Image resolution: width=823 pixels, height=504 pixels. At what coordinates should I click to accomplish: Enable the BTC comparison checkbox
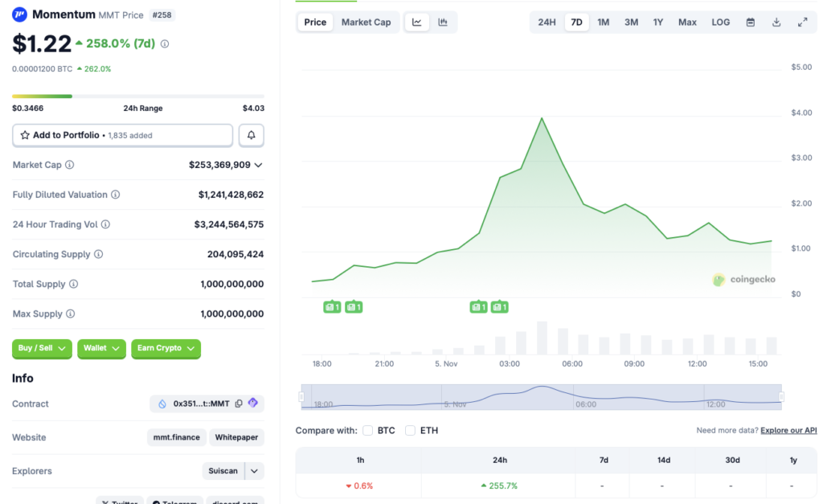(x=367, y=430)
